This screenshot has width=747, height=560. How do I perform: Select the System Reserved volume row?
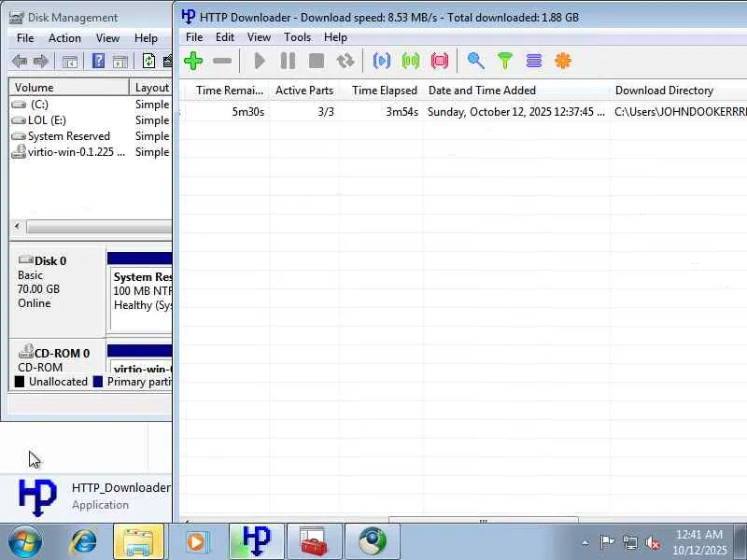tap(91, 135)
